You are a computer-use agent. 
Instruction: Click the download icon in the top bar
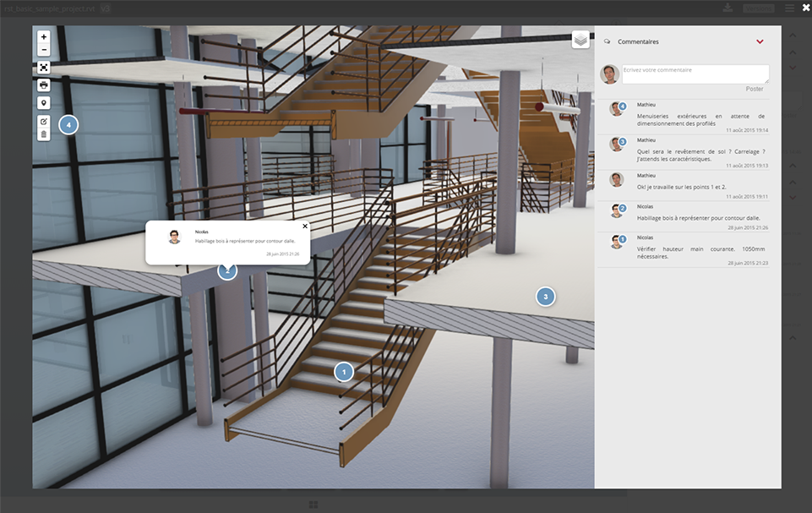tap(728, 8)
